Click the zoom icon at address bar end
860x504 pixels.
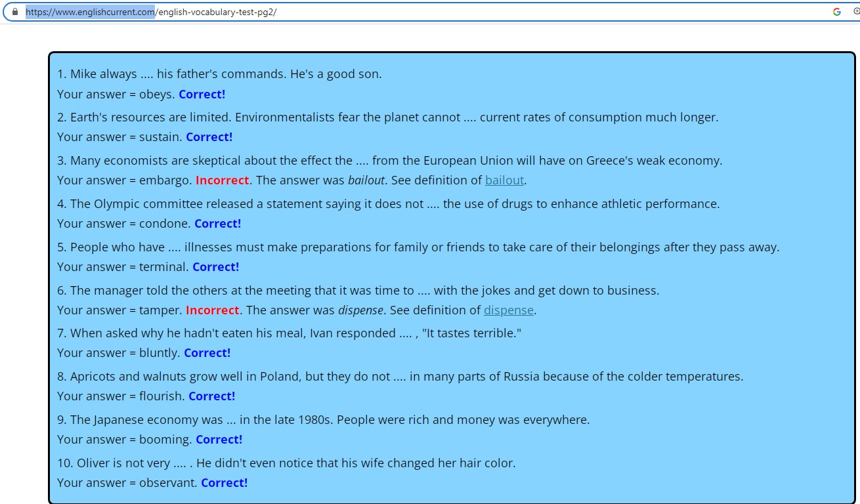click(x=856, y=12)
